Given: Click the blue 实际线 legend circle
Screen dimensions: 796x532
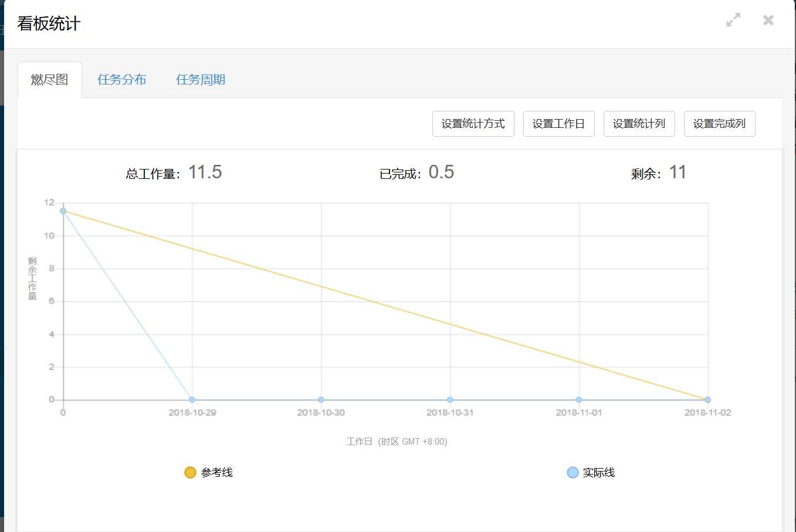Looking at the screenshot, I should (573, 473).
